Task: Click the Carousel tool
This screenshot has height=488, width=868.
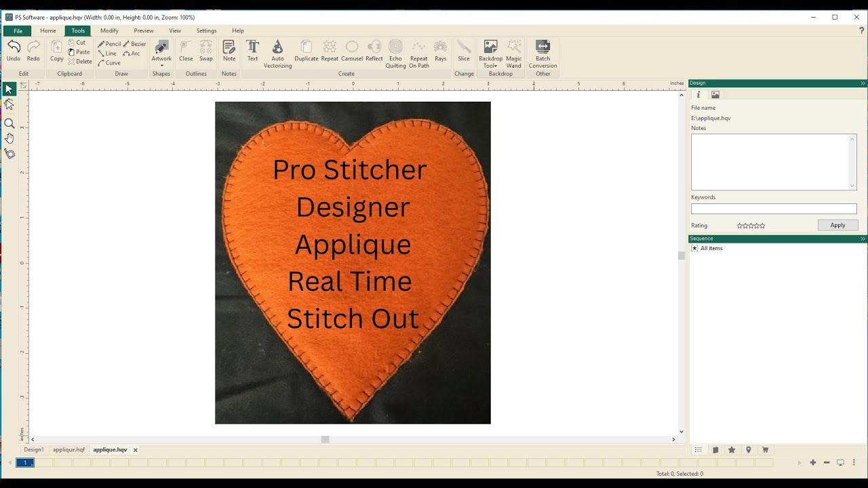Action: (352, 51)
